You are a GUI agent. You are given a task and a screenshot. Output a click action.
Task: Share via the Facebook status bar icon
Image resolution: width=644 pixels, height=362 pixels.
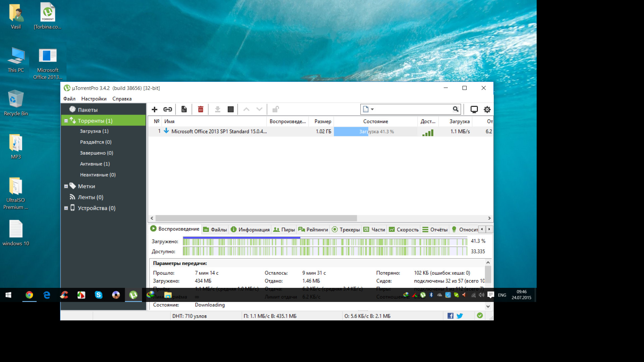(x=450, y=316)
